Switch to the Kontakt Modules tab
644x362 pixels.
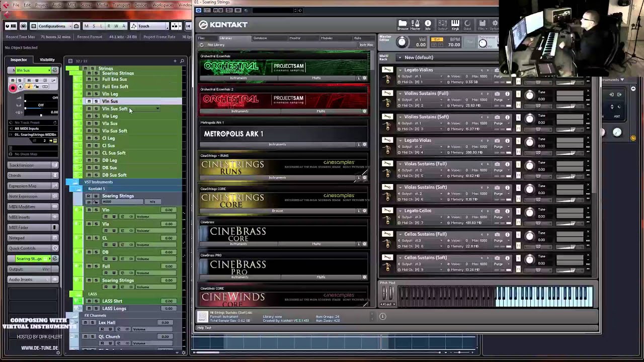pyautogui.click(x=327, y=38)
